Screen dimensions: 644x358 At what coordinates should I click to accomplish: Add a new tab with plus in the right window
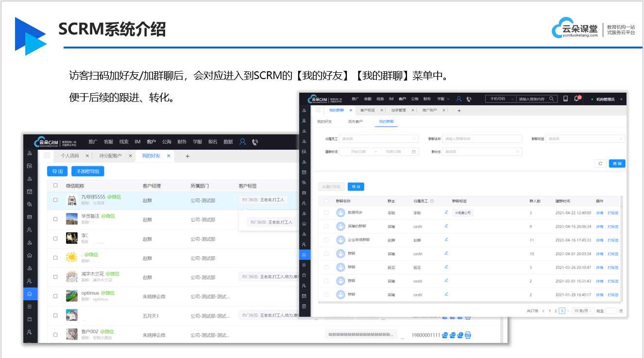tap(459, 110)
